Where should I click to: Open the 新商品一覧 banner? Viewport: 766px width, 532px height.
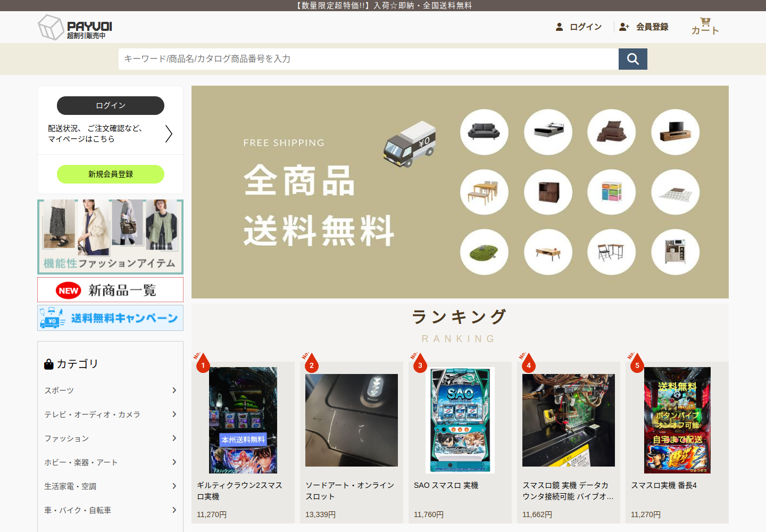coord(111,290)
